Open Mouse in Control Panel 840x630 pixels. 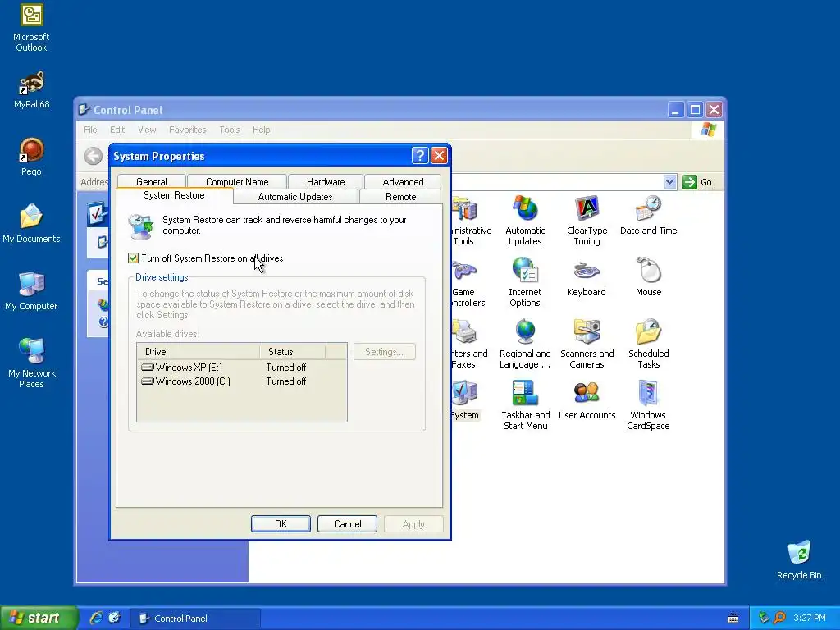tap(648, 277)
